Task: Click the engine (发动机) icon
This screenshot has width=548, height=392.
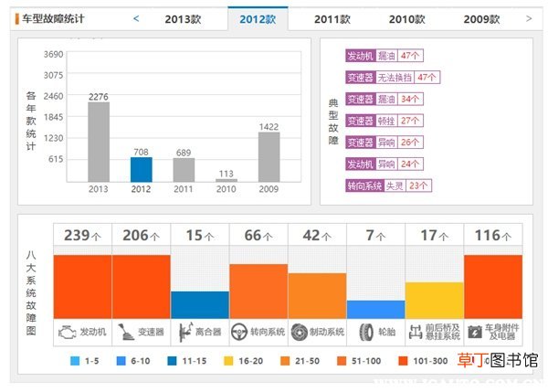Action: [x=67, y=332]
